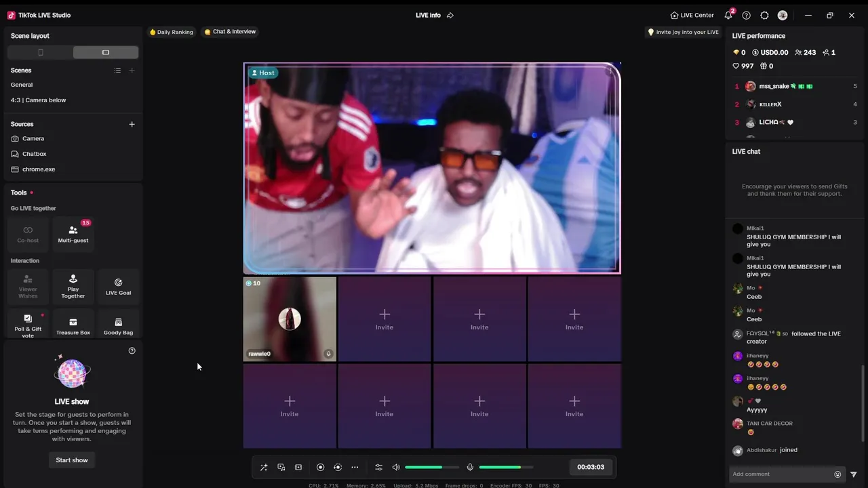Open the notifications bell
Image resolution: width=868 pixels, height=488 pixels.
(728, 15)
